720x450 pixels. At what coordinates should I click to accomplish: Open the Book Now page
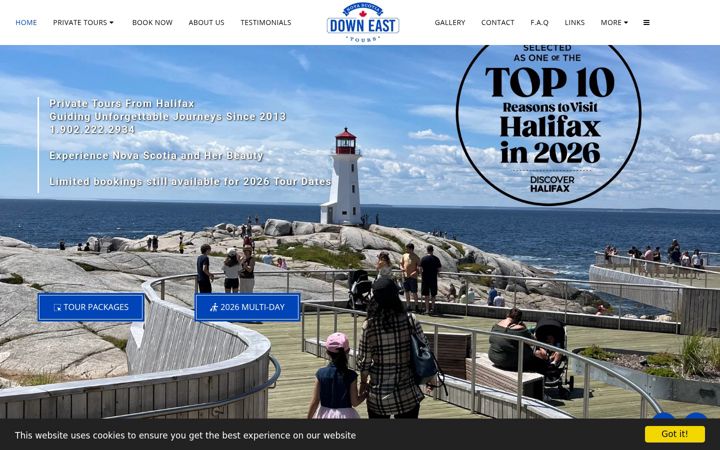click(152, 22)
